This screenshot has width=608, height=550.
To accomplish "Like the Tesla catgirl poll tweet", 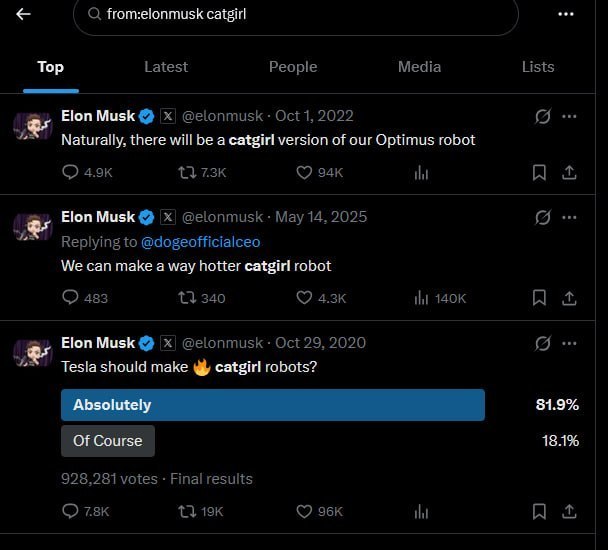I will (x=305, y=511).
